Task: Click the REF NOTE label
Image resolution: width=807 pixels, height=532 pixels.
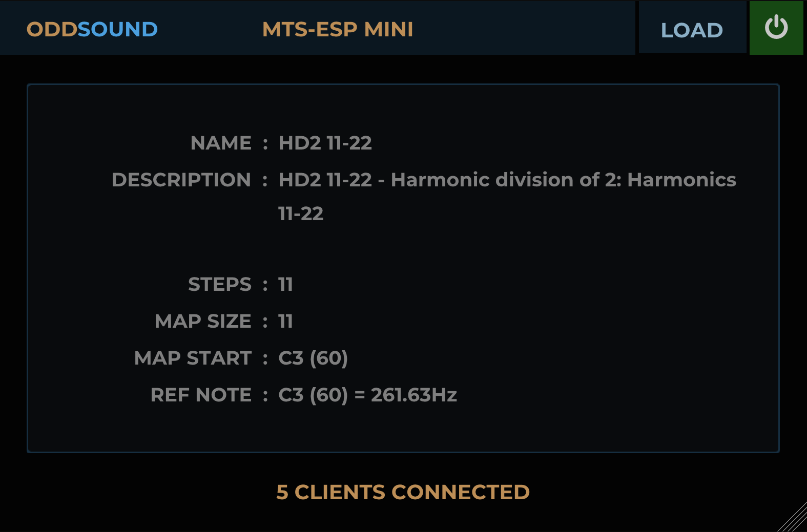Action: point(201,395)
